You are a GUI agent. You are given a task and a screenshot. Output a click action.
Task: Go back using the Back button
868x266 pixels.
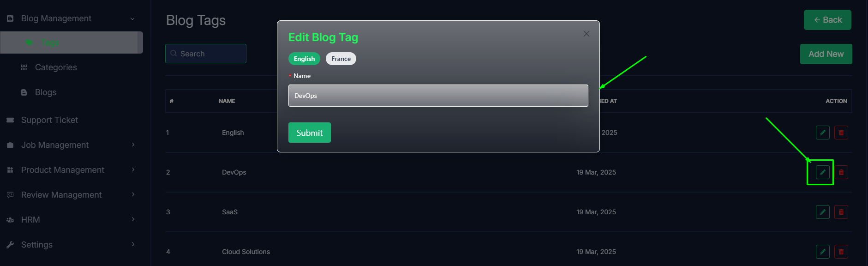(x=827, y=20)
